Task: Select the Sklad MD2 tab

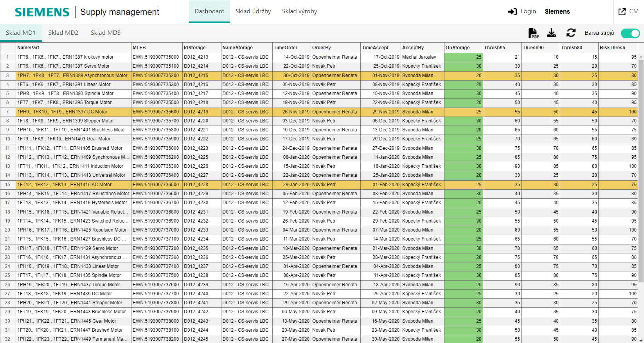Action: [x=63, y=33]
